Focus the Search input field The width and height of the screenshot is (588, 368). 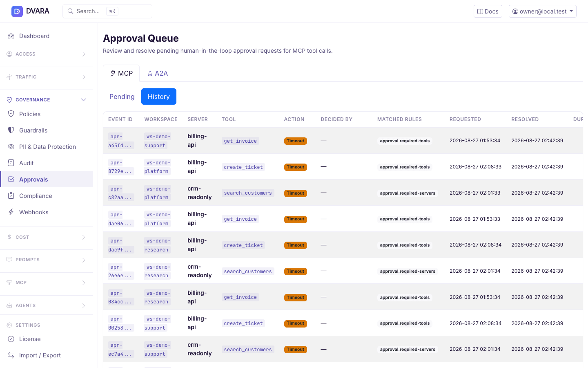click(107, 11)
